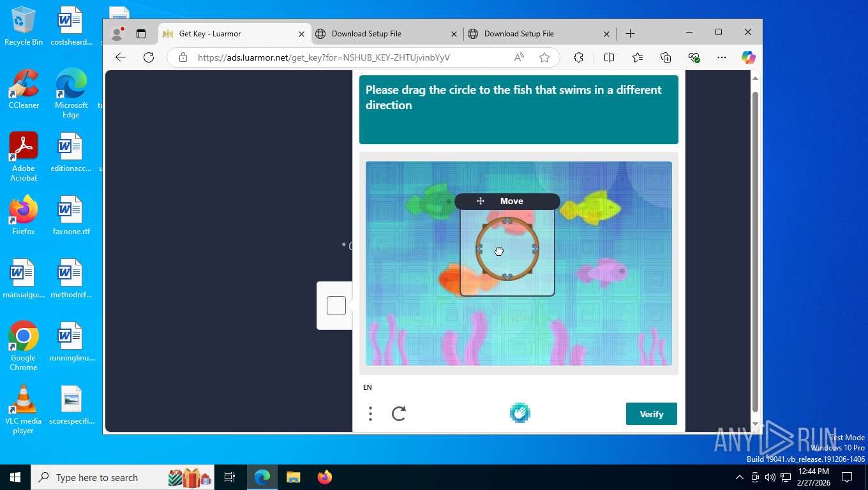Image resolution: width=868 pixels, height=490 pixels.
Task: Open Microsoft Edge desktop shortcut
Action: 71,93
